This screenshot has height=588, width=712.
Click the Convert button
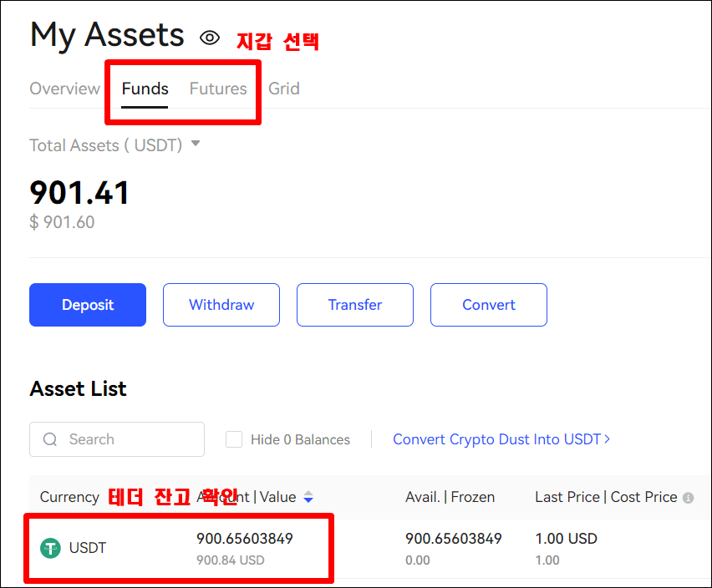pos(489,305)
